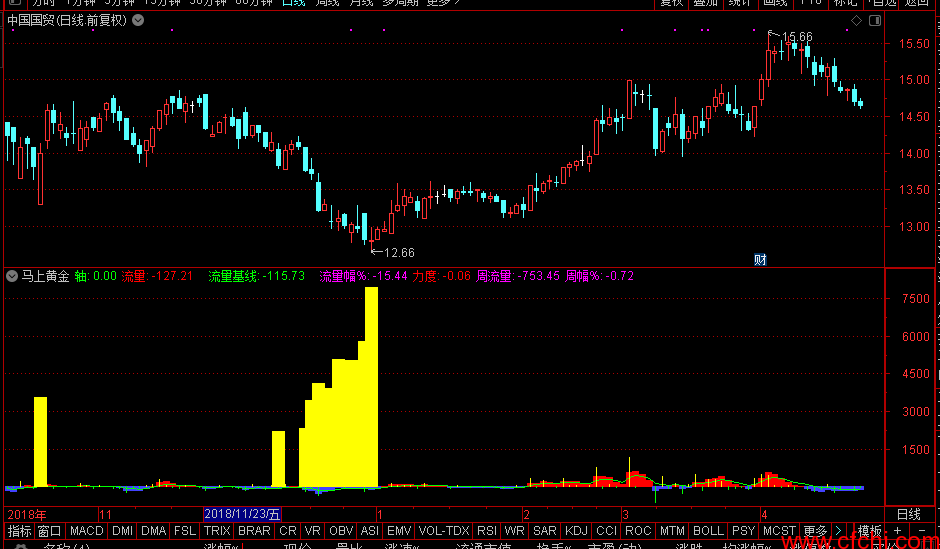Toggle the side panel icon in the chart header
Screen dimensions: 940x549
coord(875,21)
